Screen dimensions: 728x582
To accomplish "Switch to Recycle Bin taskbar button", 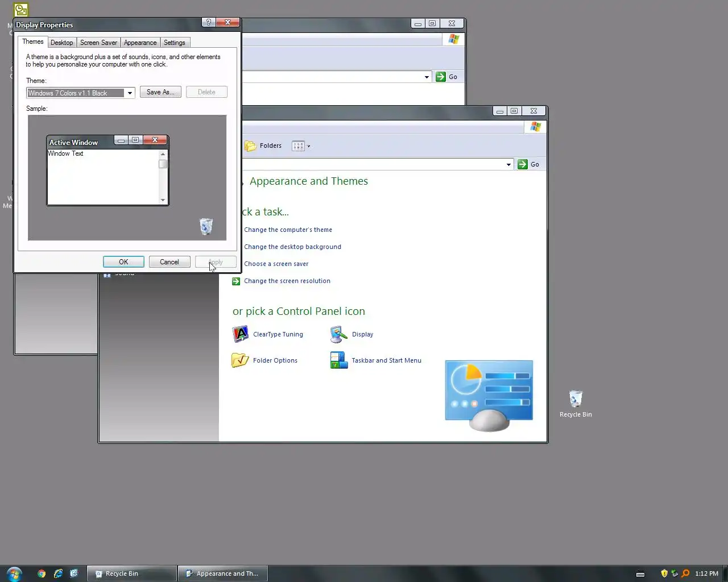I will (x=132, y=573).
